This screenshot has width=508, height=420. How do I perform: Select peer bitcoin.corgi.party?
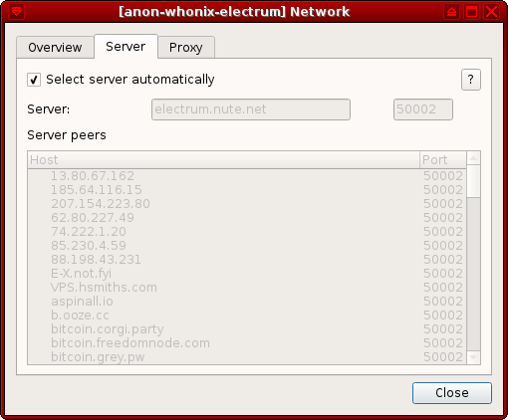tap(247, 329)
